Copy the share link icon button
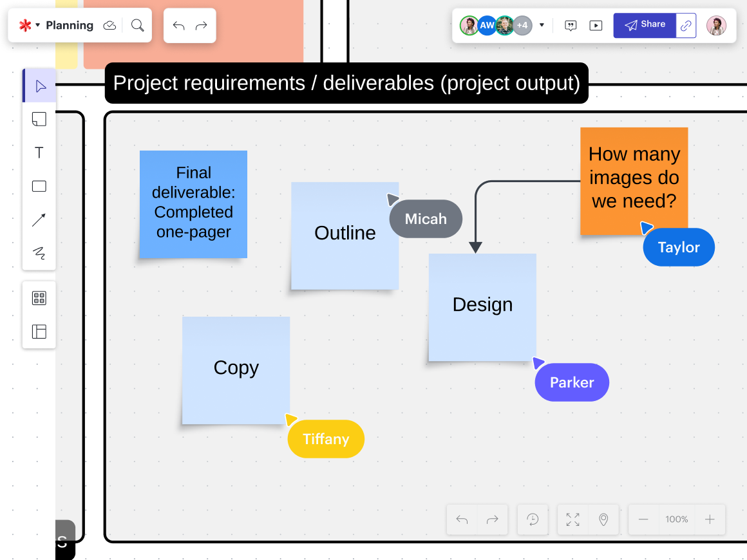This screenshot has width=747, height=560. pyautogui.click(x=686, y=26)
